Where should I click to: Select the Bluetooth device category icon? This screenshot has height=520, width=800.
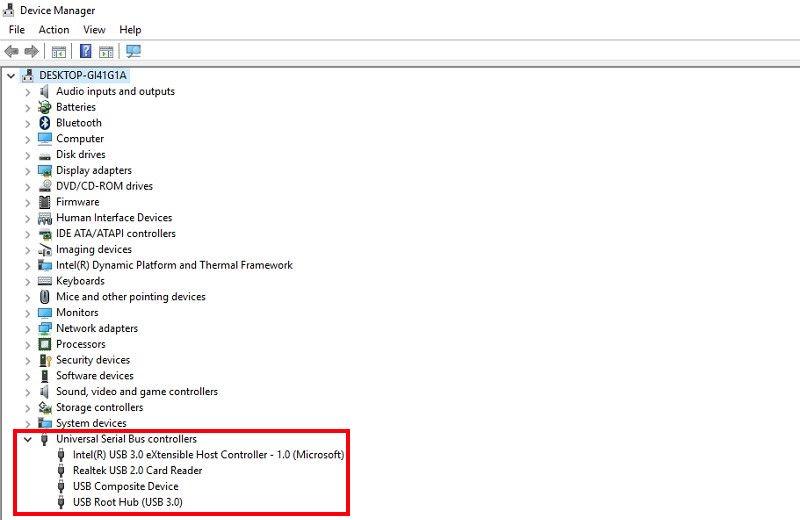pyautogui.click(x=45, y=123)
